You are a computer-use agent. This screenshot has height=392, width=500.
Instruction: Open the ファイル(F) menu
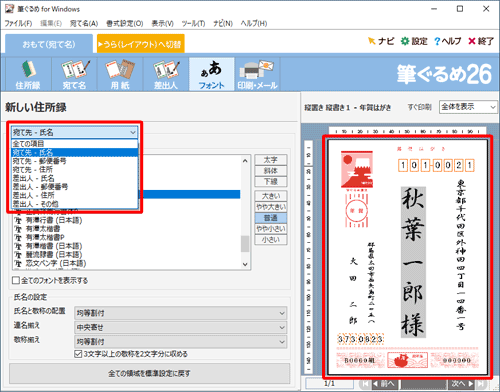click(18, 23)
